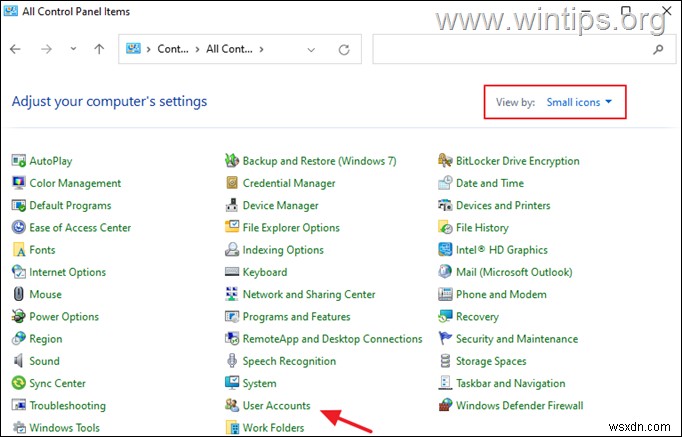Go back using the back arrow
682x437 pixels.
coord(15,49)
